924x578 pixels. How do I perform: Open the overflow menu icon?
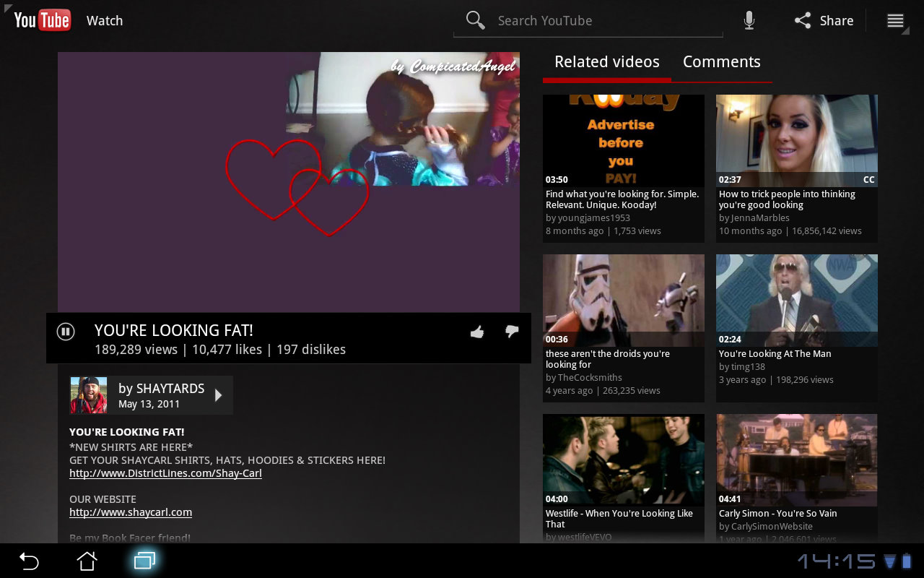[895, 20]
